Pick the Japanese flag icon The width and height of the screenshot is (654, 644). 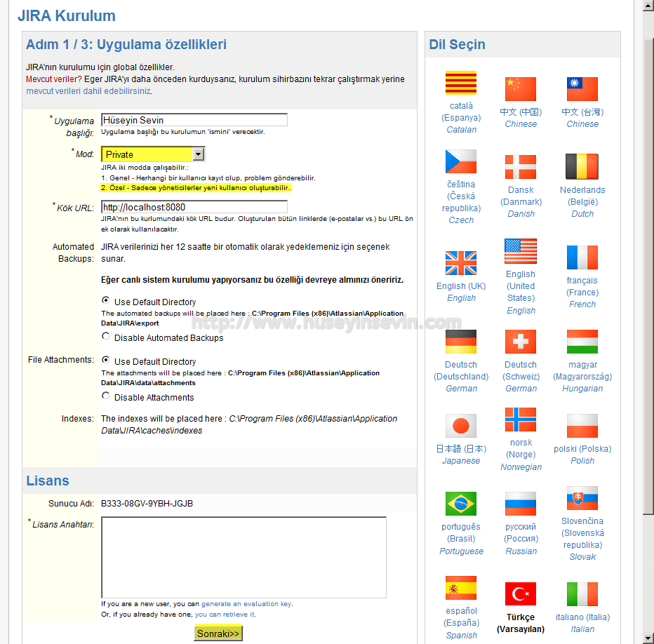(461, 426)
